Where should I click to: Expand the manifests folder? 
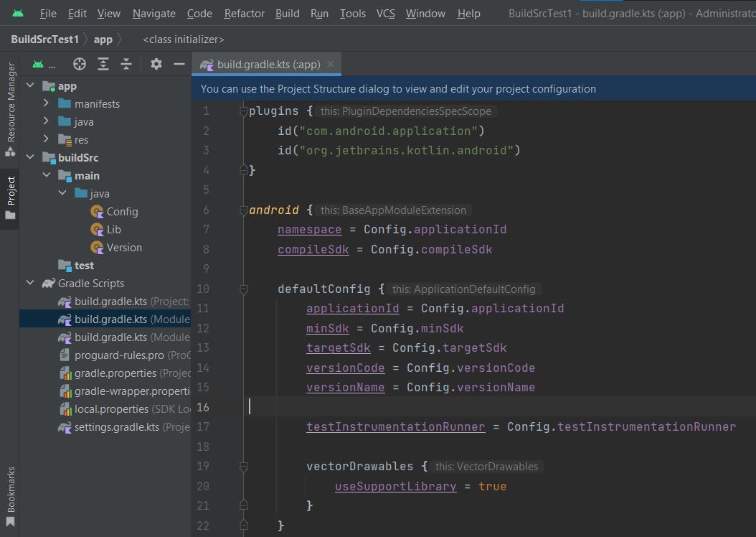pos(47,103)
